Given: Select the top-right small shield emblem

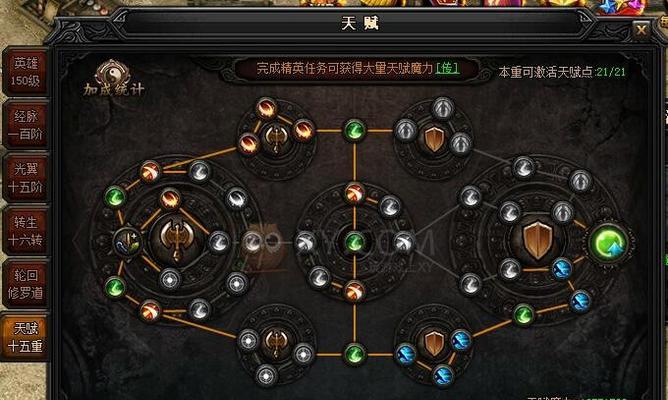Looking at the screenshot, I should 435,139.
